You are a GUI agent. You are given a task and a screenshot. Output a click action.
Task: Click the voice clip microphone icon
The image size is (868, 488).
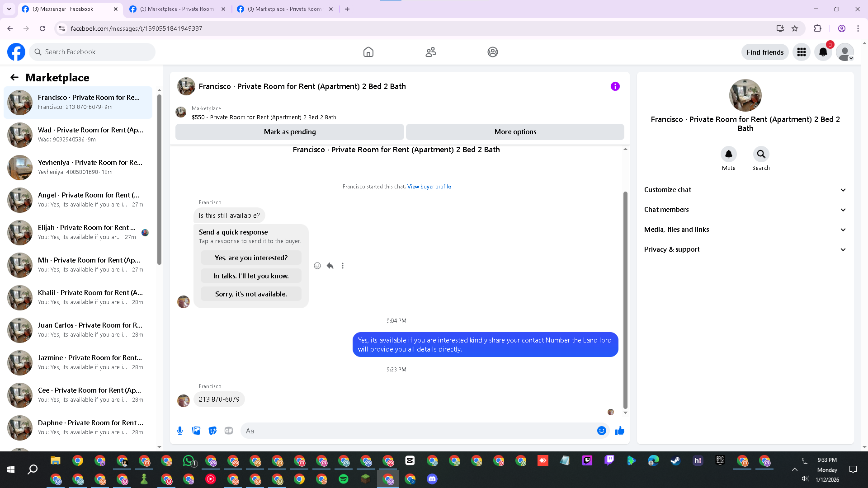180,431
